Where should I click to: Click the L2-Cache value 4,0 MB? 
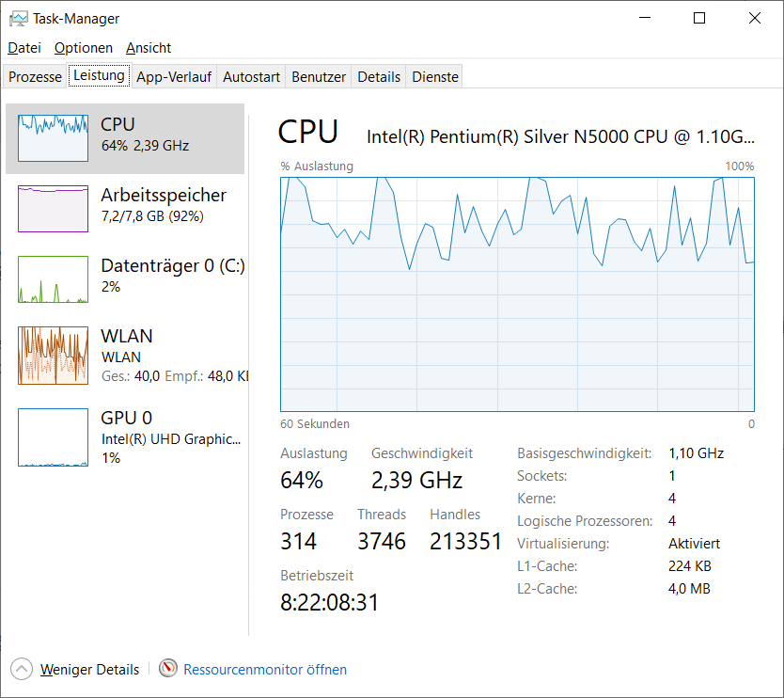pyautogui.click(x=689, y=589)
